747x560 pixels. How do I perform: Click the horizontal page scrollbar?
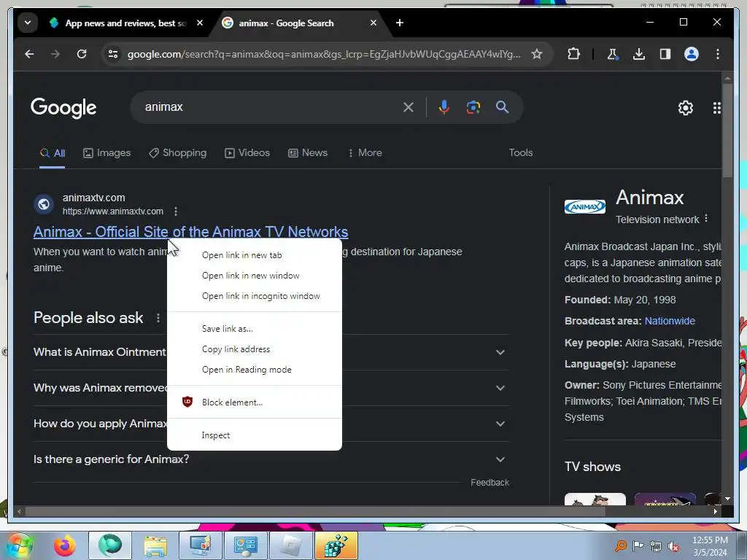tap(314, 511)
